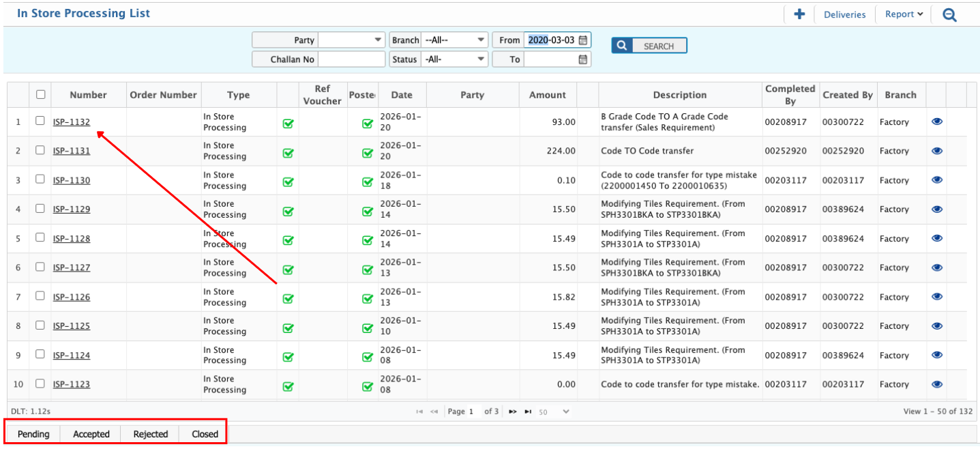
Task: Open the ISP-1129 record link
Action: tap(72, 209)
